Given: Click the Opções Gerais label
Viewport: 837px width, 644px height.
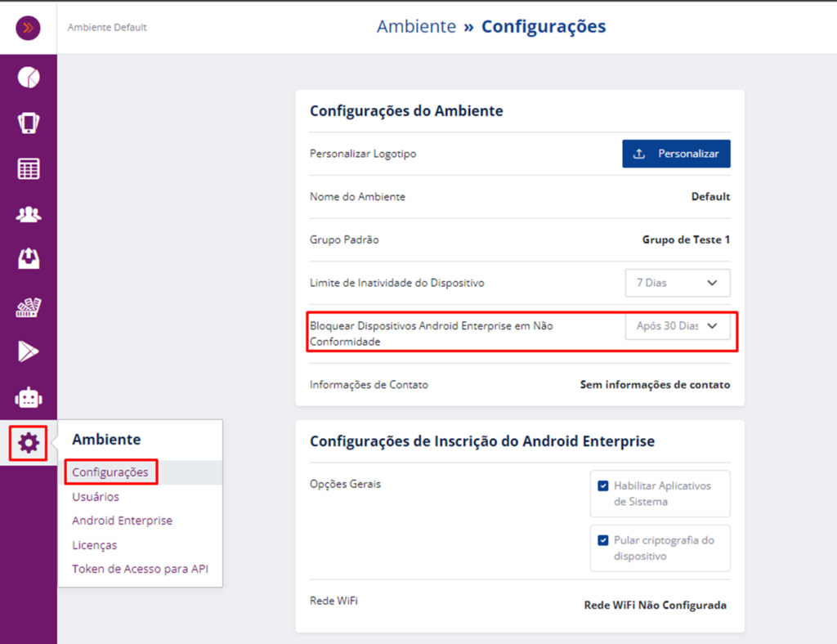Looking at the screenshot, I should pos(346,484).
